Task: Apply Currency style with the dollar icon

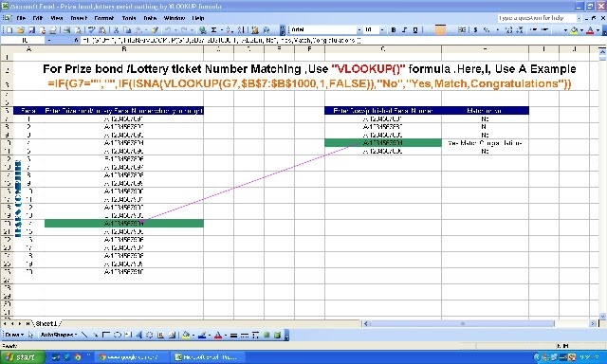Action: tap(475, 29)
